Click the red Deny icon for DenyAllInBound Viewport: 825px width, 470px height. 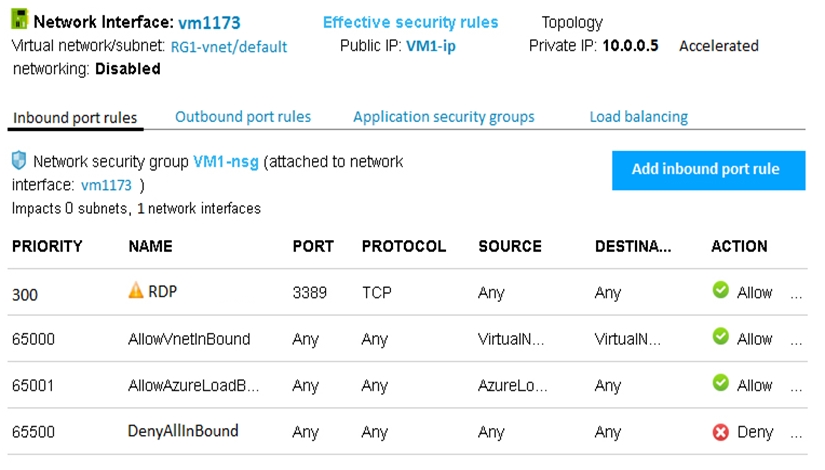720,432
